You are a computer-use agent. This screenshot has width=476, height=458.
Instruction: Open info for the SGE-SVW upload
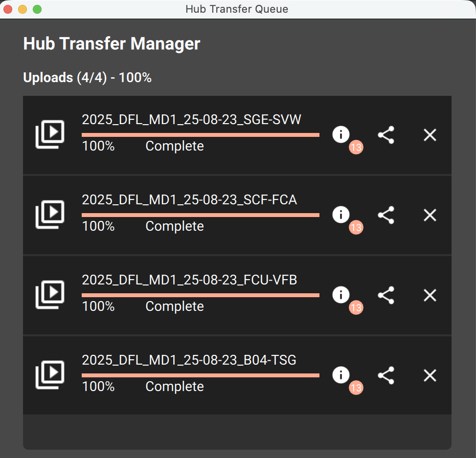click(x=340, y=134)
